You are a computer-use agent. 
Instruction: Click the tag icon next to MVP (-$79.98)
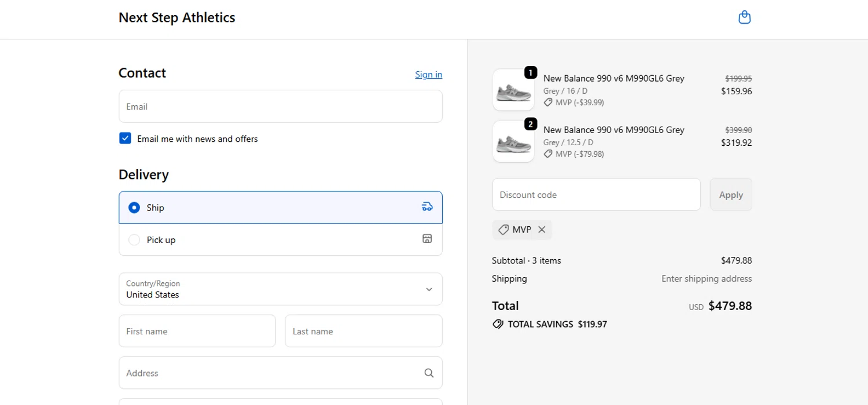(548, 154)
